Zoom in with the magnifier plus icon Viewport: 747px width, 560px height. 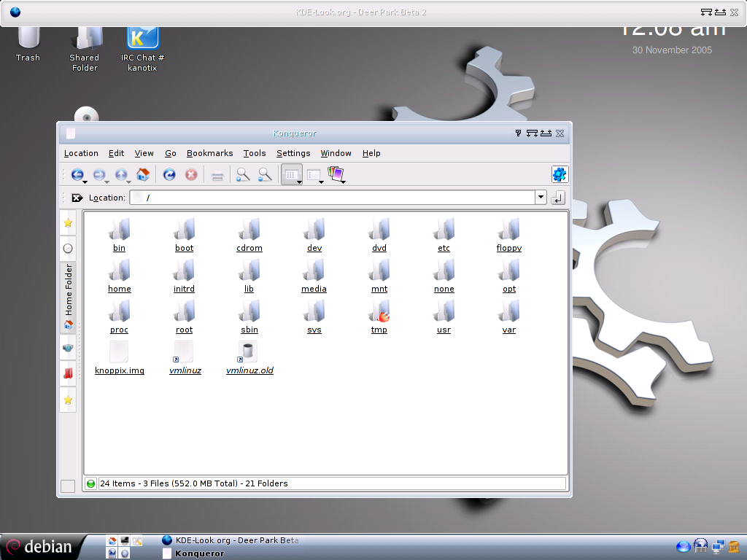[243, 174]
